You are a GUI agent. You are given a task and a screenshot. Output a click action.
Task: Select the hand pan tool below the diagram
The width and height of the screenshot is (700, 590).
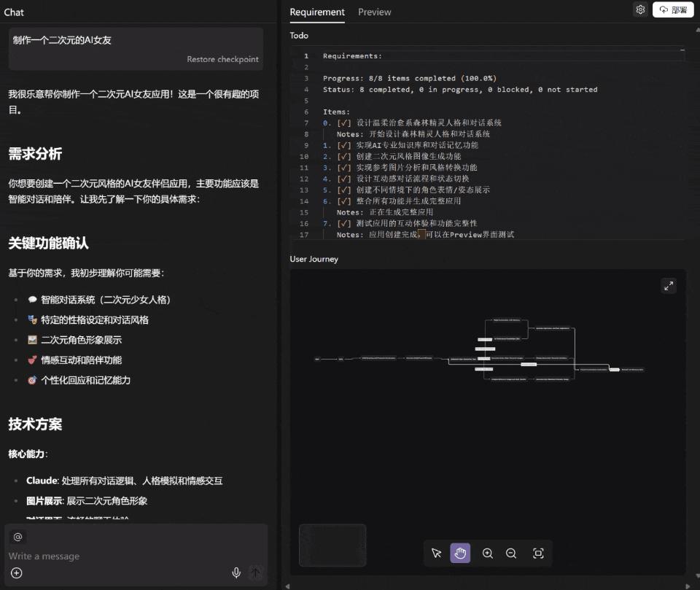coord(460,553)
